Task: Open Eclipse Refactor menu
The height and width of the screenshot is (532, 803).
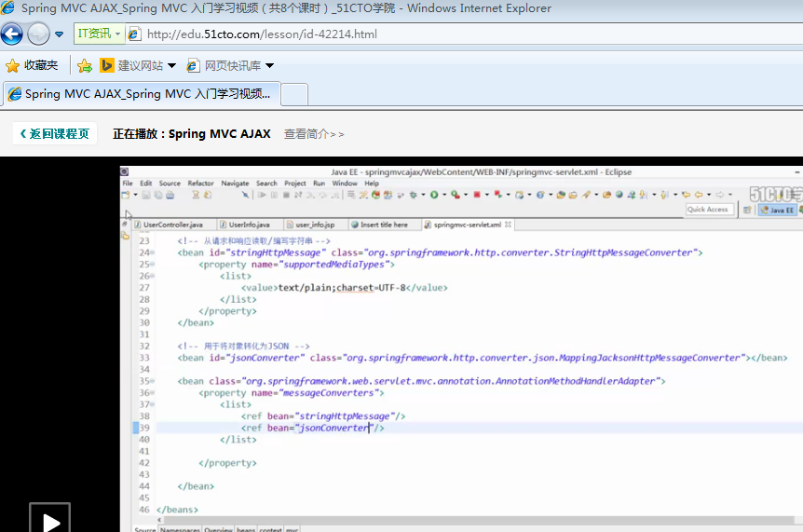Action: coord(201,183)
